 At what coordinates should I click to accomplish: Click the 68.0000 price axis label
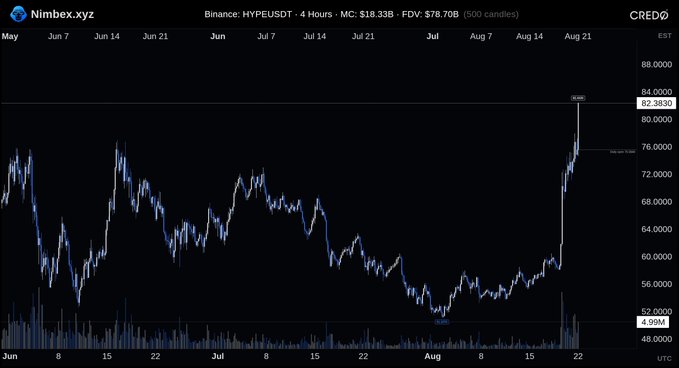point(656,202)
